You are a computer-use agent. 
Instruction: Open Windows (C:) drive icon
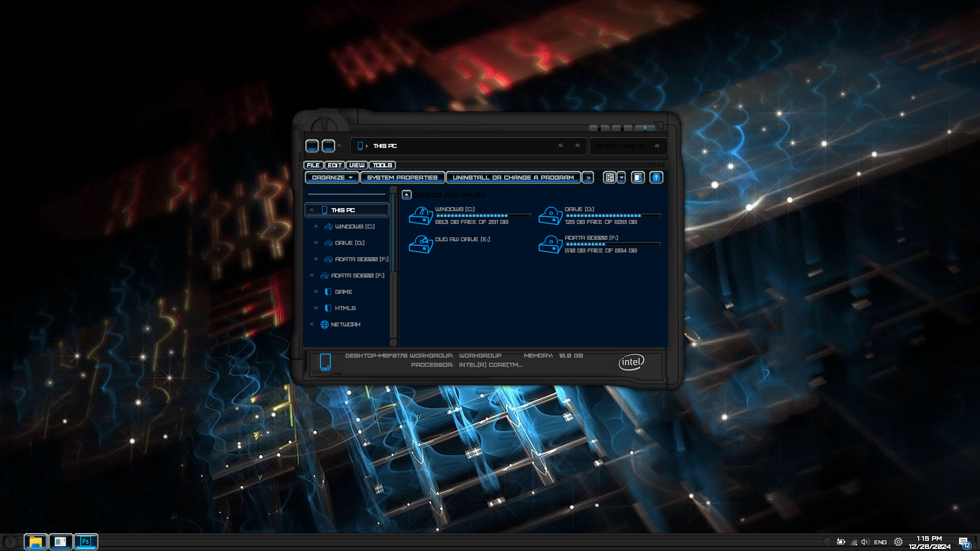click(421, 216)
